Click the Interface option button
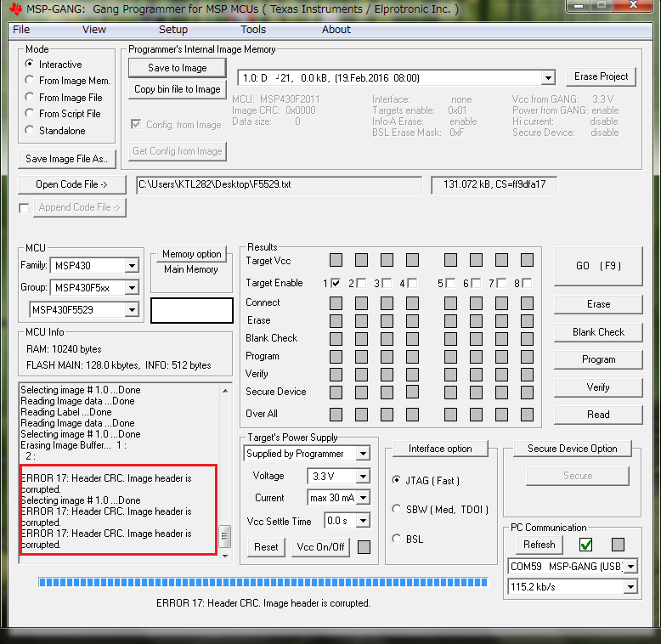 point(440,449)
